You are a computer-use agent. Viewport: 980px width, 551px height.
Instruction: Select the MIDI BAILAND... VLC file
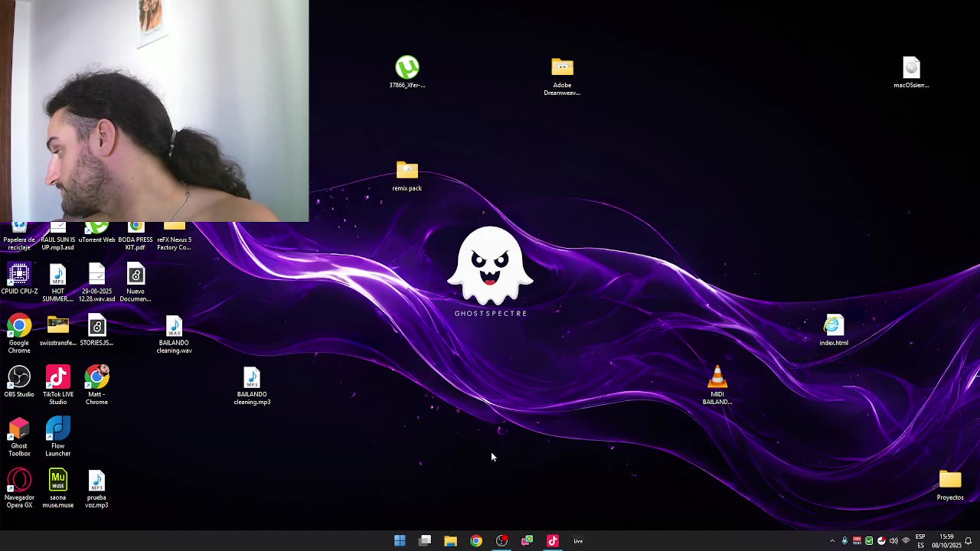pos(717,386)
